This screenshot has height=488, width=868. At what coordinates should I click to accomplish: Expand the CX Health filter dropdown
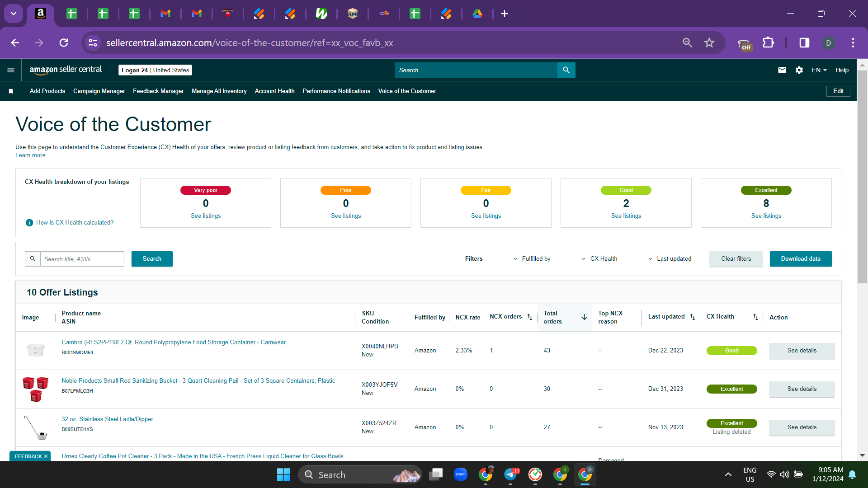pos(599,259)
